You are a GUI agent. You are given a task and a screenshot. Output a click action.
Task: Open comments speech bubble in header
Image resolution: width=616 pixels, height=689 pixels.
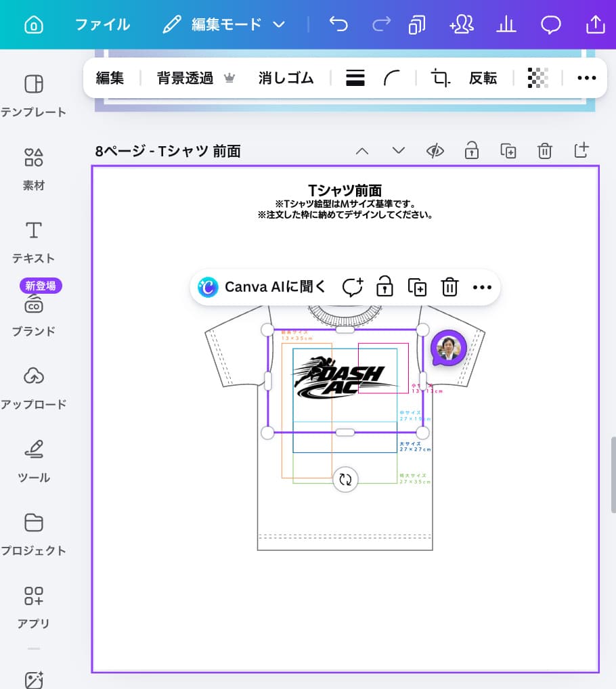tap(550, 24)
